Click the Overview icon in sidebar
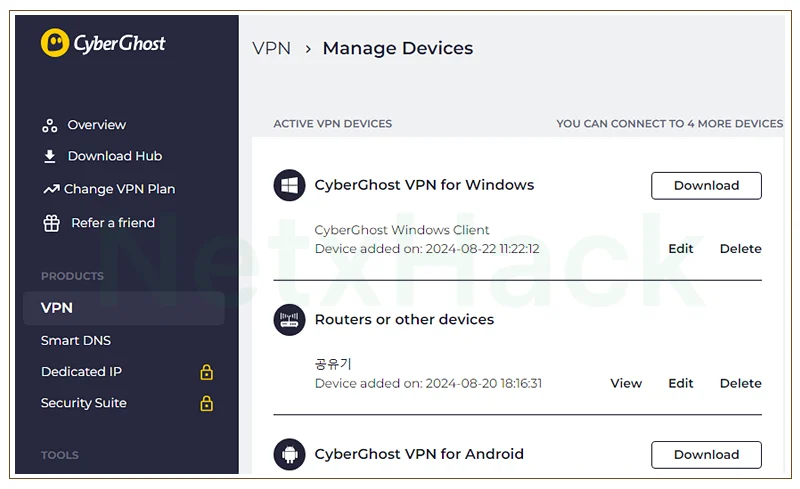This screenshot has height=489, width=800. pyautogui.click(x=49, y=126)
